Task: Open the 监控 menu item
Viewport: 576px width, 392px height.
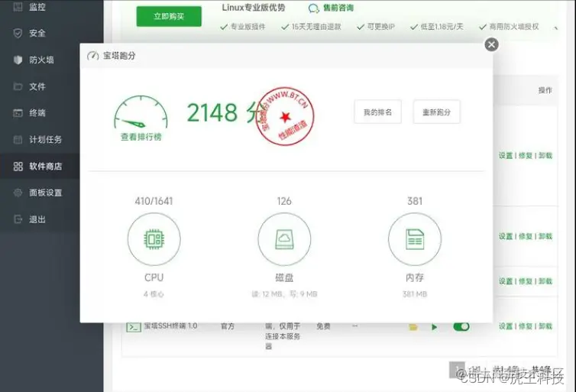Action: (37, 7)
